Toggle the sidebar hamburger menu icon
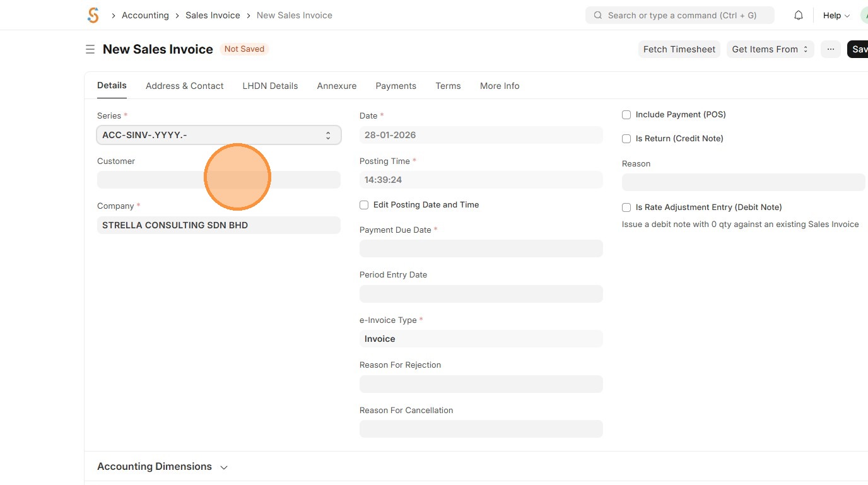Image resolution: width=868 pixels, height=485 pixels. click(x=90, y=49)
